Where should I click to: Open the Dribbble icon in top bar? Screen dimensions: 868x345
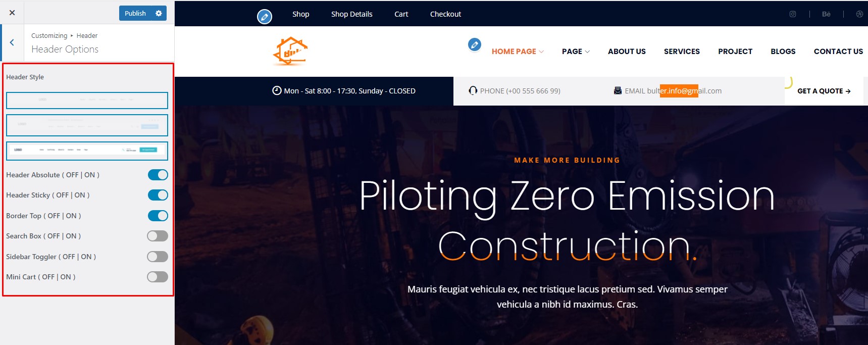[x=859, y=14]
